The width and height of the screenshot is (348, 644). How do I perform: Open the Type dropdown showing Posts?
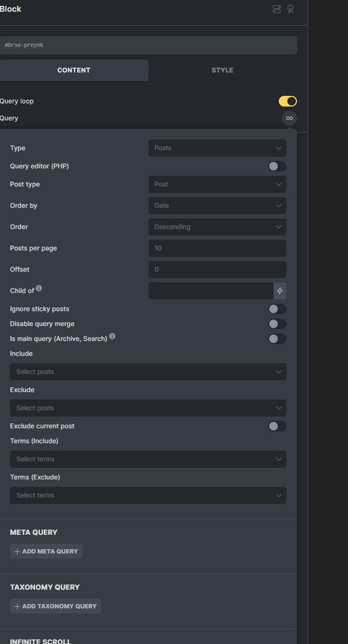click(217, 148)
